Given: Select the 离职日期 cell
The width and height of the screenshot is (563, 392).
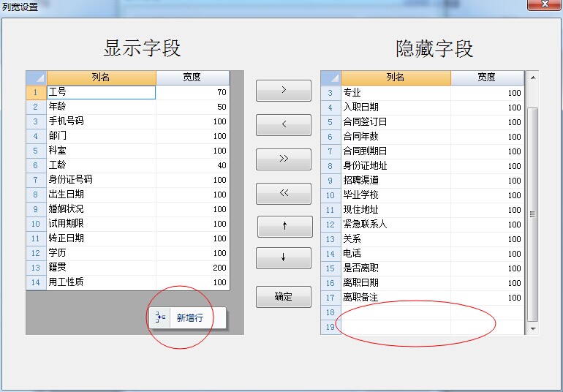Looking at the screenshot, I should click(396, 283).
